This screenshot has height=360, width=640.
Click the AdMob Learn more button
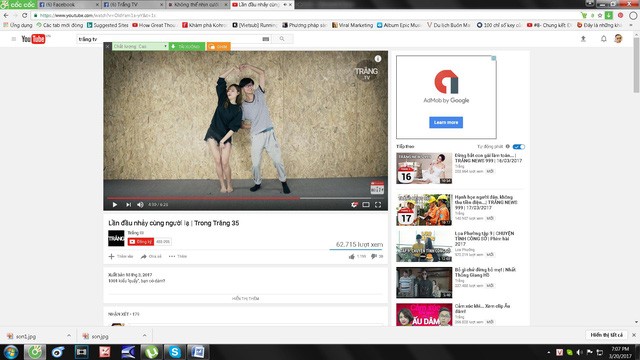click(446, 122)
